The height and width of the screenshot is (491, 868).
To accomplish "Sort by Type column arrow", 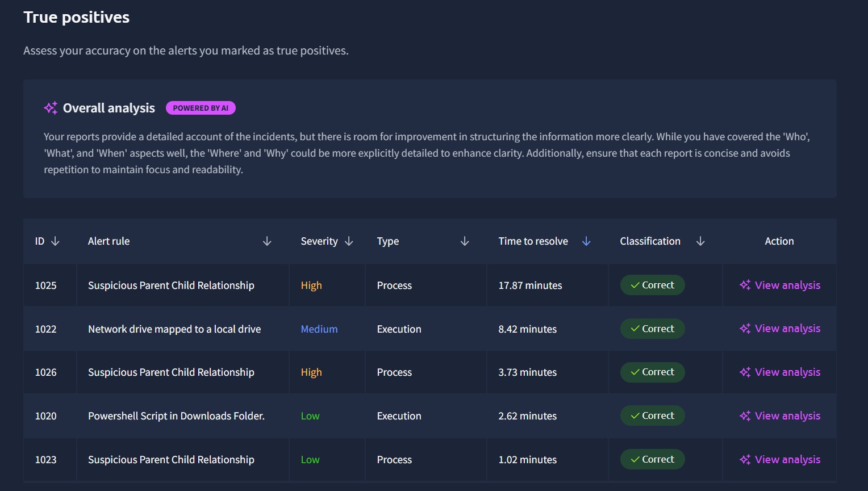I will pos(465,242).
